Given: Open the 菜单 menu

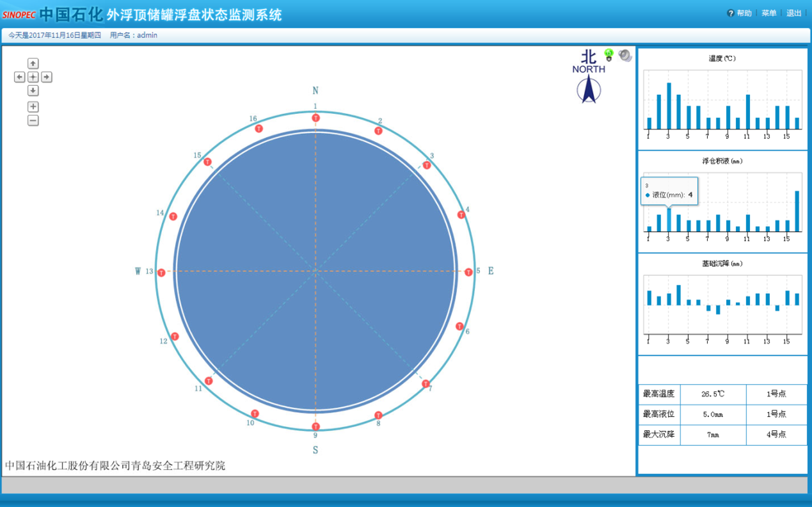Looking at the screenshot, I should [768, 13].
